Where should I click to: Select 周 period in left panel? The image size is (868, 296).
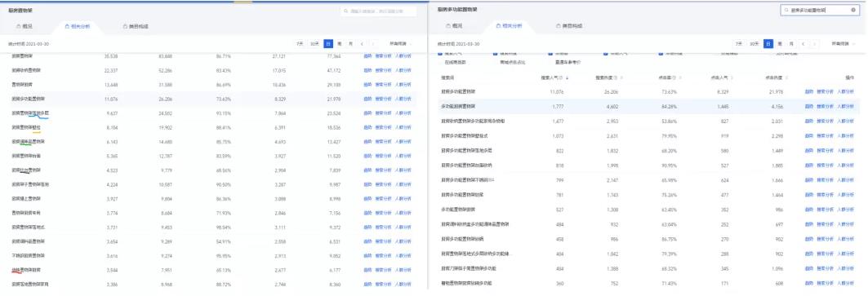click(340, 43)
